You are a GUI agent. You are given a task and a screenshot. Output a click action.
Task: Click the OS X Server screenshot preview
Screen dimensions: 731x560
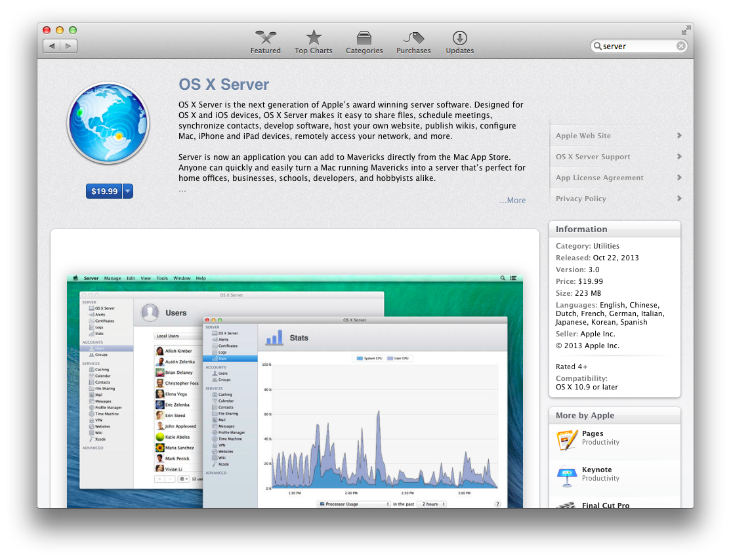(x=295, y=391)
